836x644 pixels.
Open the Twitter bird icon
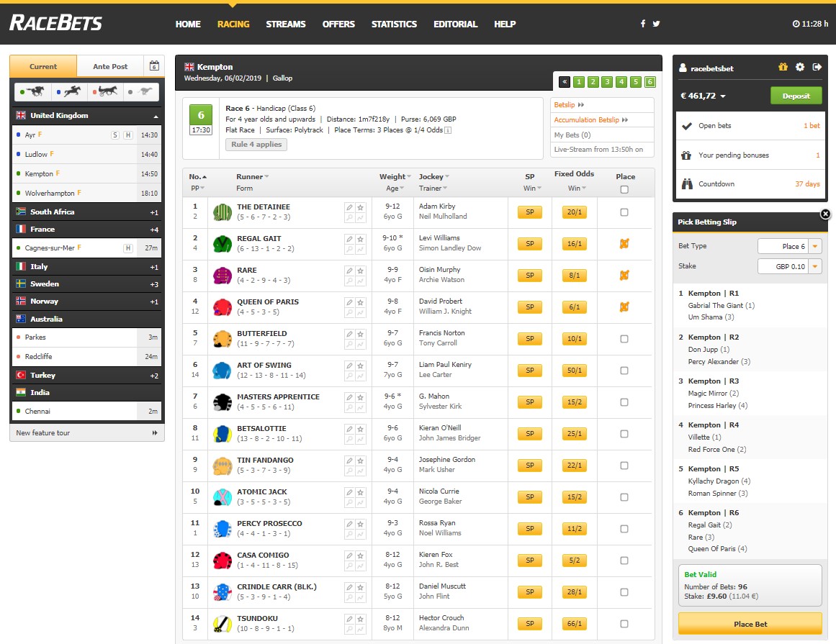pos(656,24)
